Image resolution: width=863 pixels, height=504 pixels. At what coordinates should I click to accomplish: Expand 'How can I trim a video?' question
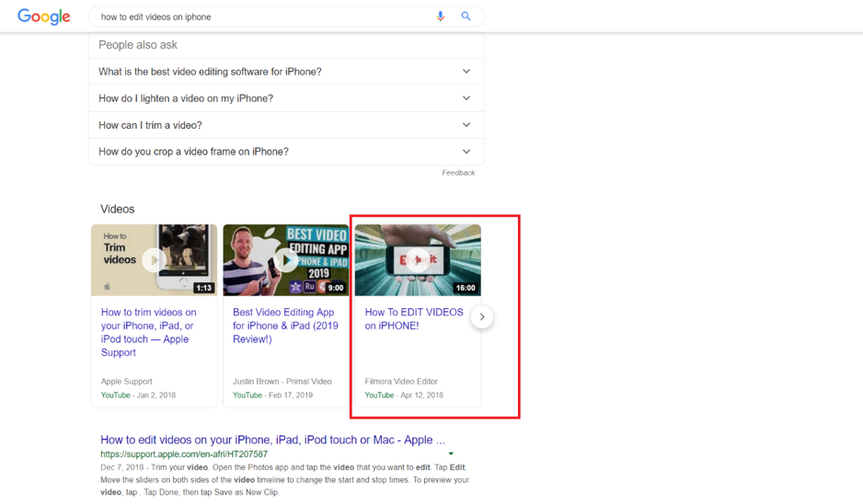coord(286,125)
